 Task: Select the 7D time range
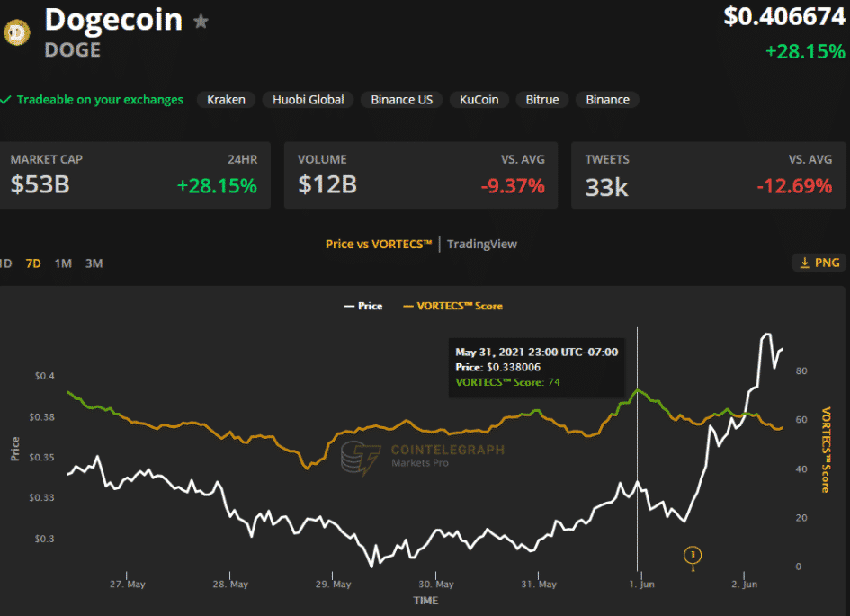[33, 263]
